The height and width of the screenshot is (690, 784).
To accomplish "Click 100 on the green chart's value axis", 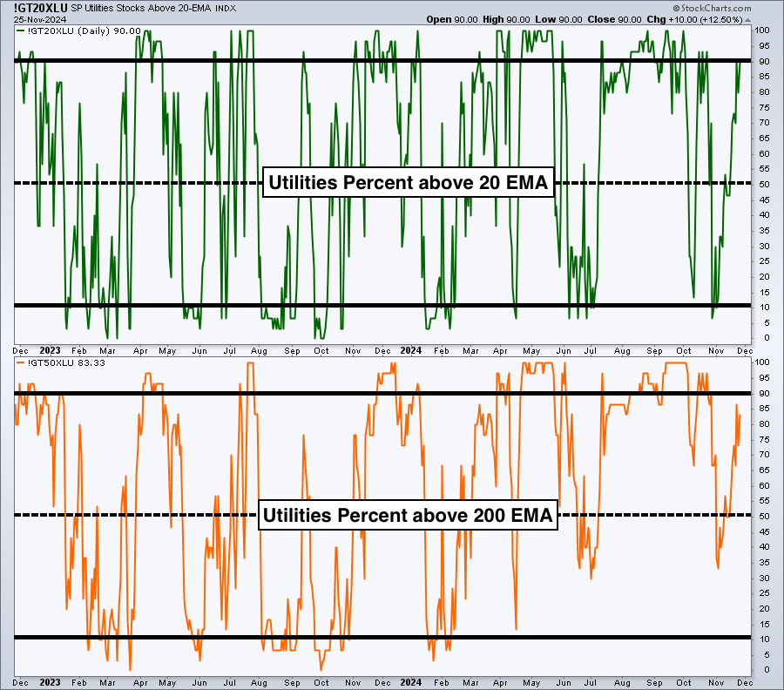I will [762, 30].
